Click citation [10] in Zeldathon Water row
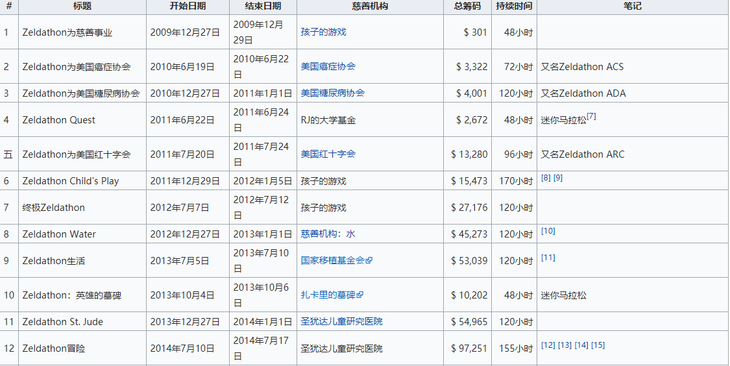Viewport: 730px width, 366px height. (x=548, y=231)
